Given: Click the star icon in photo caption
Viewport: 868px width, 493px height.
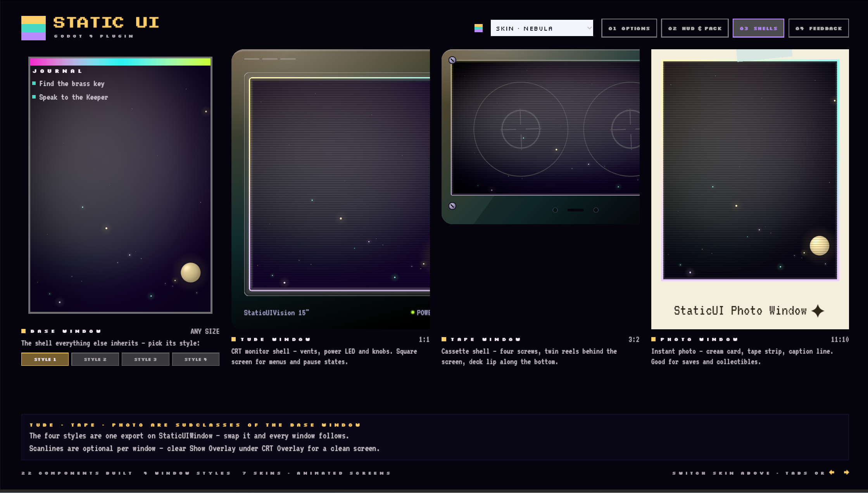Looking at the screenshot, I should pos(818,311).
